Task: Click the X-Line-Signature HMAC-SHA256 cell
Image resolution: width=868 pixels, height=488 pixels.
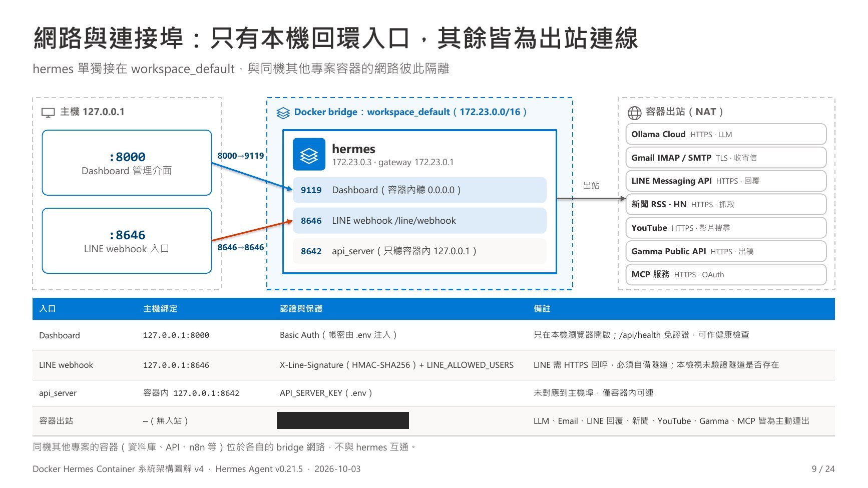Action: [396, 365]
